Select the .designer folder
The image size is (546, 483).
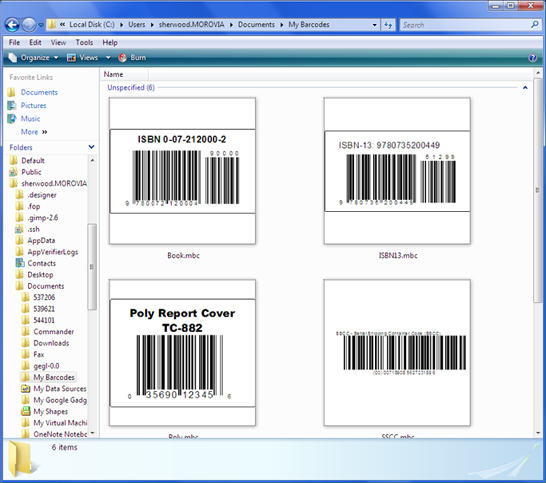coord(42,195)
